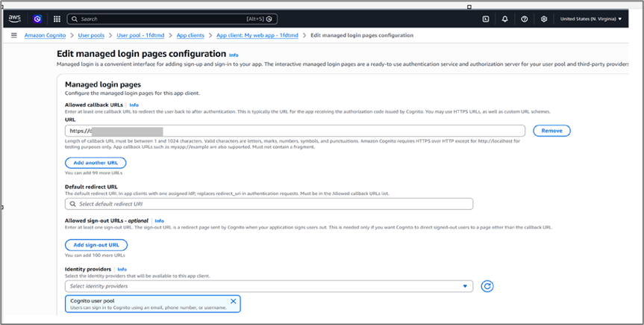Click the purple Cognito service icon
The height and width of the screenshot is (325, 644).
tap(37, 19)
